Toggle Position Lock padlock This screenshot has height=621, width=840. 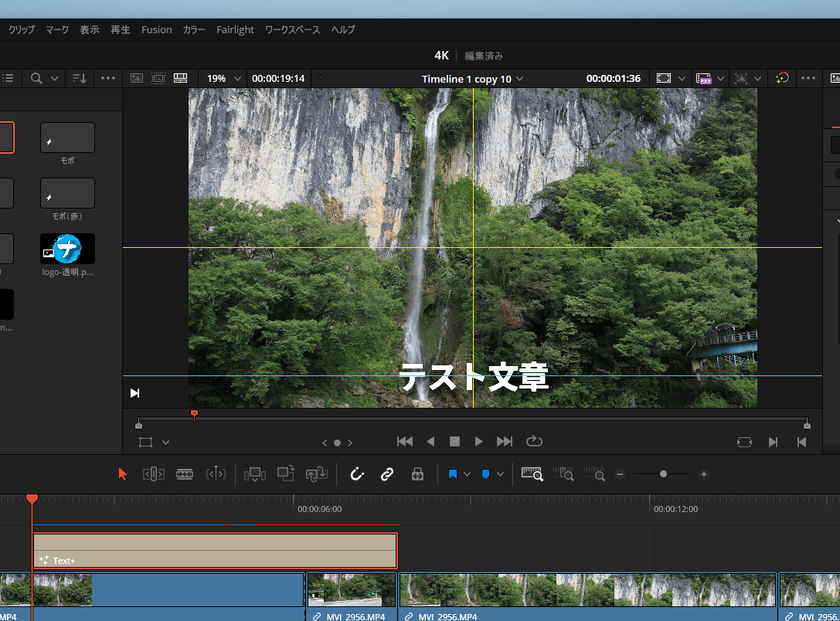[x=418, y=473]
